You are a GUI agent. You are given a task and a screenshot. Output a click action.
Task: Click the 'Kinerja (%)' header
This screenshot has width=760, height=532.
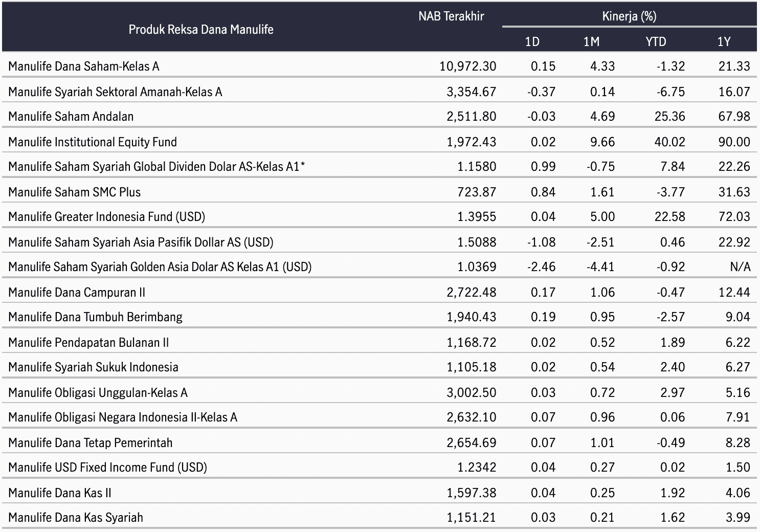pos(629,16)
